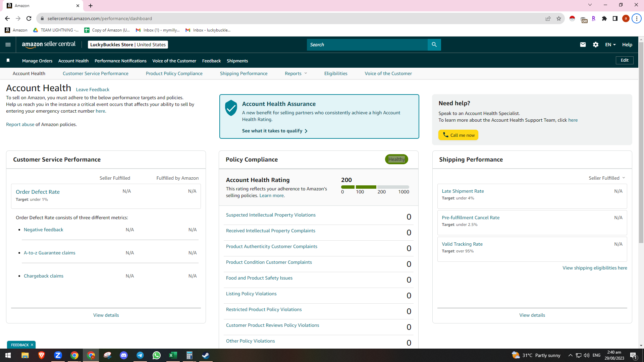Open the browser extensions puzzle icon
The width and height of the screenshot is (644, 362).
tap(604, 18)
